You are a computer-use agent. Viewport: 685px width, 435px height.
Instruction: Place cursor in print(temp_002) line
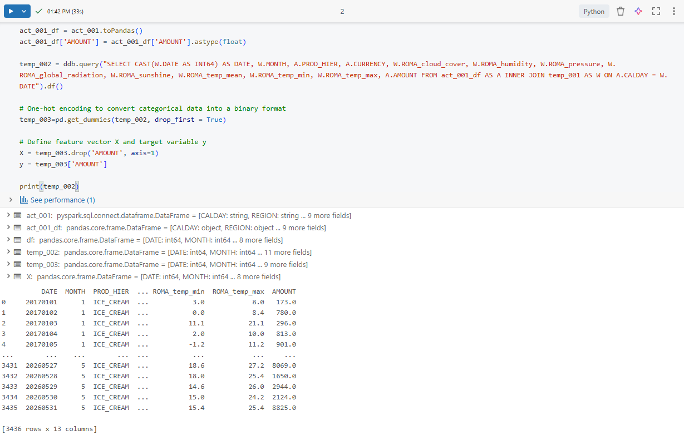(48, 186)
